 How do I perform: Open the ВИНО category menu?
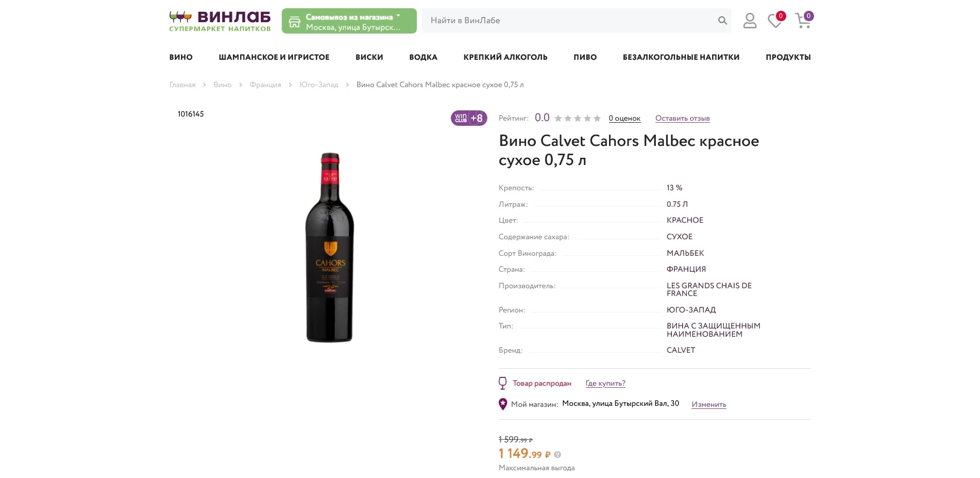181,57
